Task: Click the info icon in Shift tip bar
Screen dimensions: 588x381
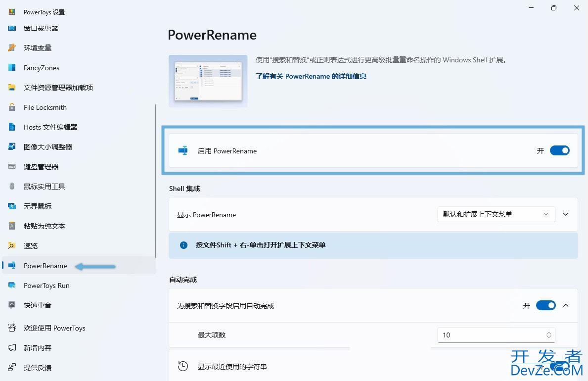Action: 184,245
